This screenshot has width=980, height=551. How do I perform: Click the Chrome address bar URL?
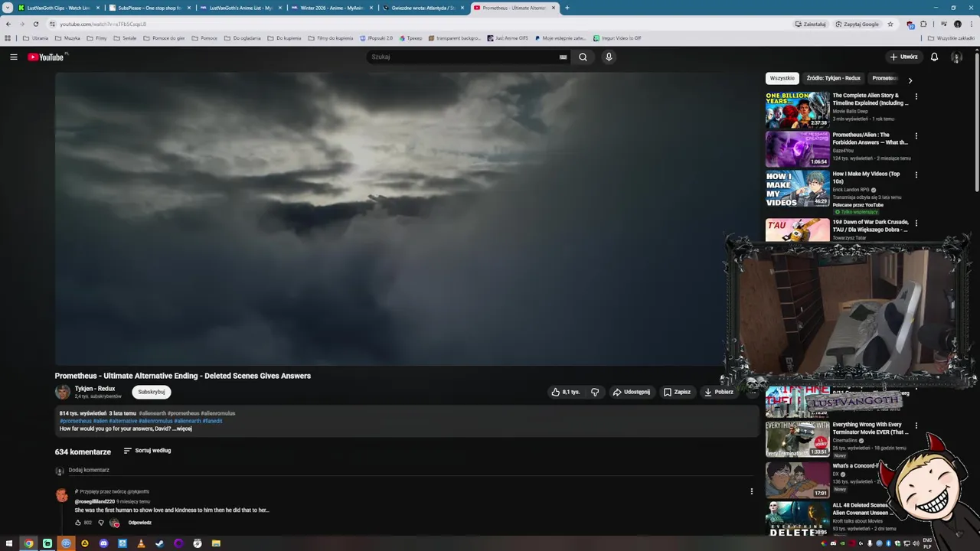click(103, 24)
